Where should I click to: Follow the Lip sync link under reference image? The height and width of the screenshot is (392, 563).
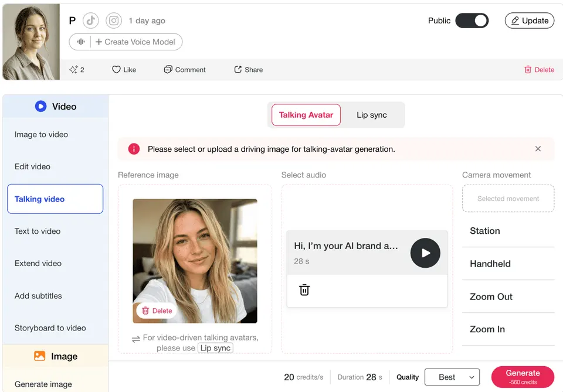[215, 348]
